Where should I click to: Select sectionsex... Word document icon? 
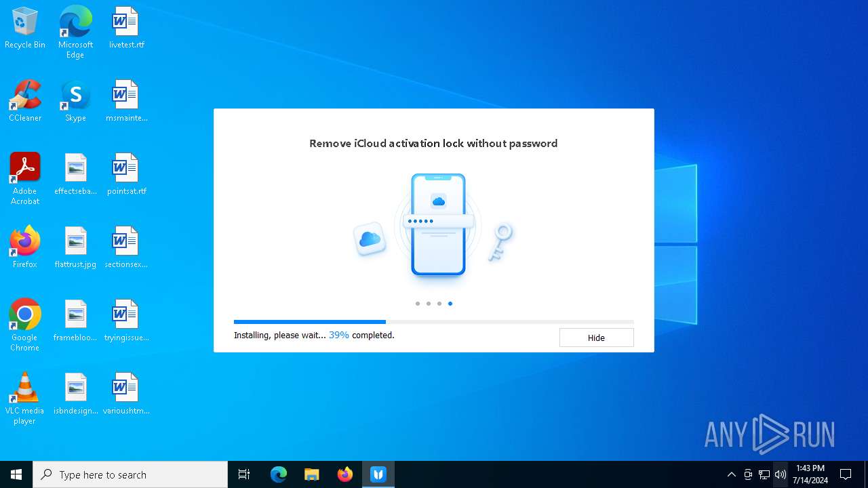126,248
